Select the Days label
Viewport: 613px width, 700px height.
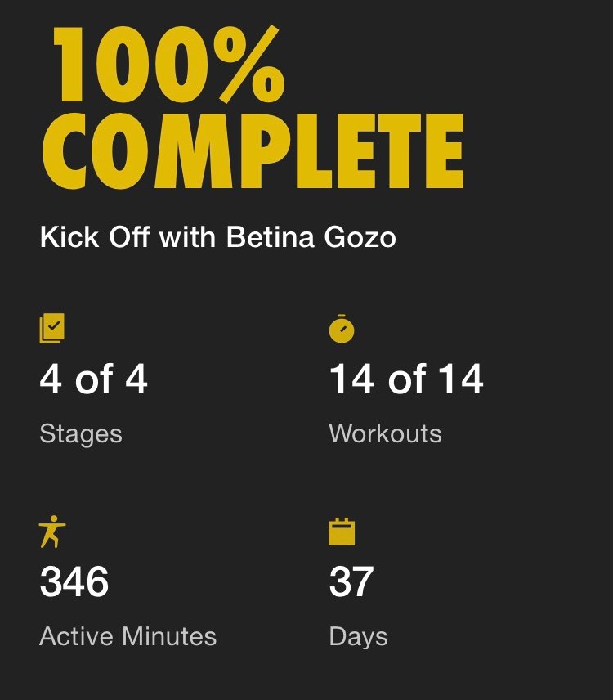pyautogui.click(x=358, y=636)
